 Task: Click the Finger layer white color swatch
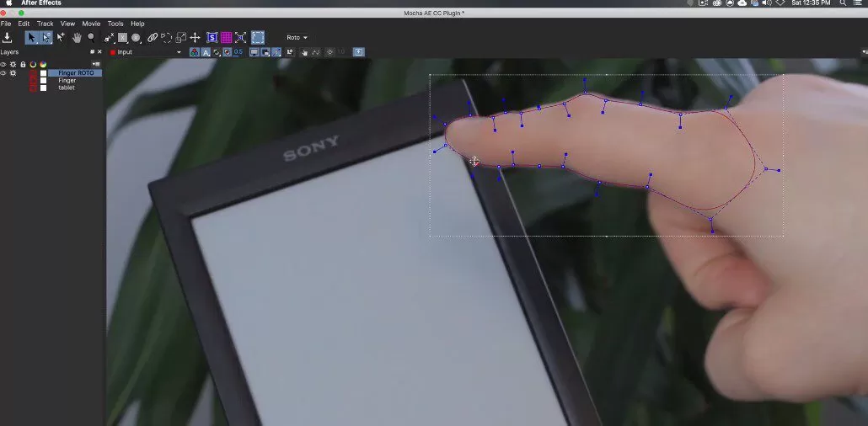pyautogui.click(x=43, y=81)
